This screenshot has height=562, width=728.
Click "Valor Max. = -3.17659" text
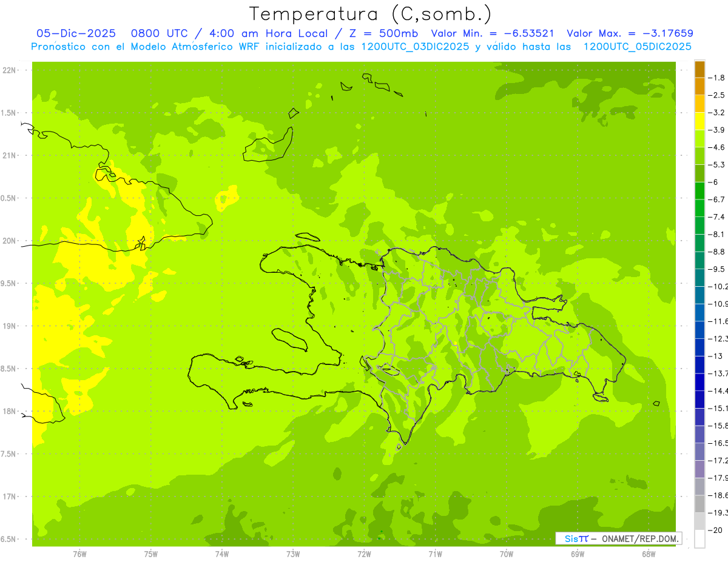pos(630,34)
